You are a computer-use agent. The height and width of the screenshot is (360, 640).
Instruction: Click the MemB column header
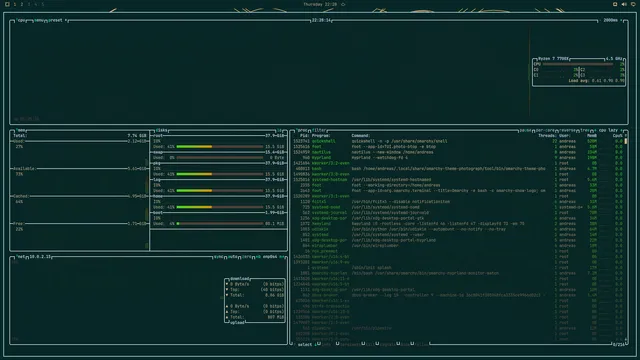point(592,136)
